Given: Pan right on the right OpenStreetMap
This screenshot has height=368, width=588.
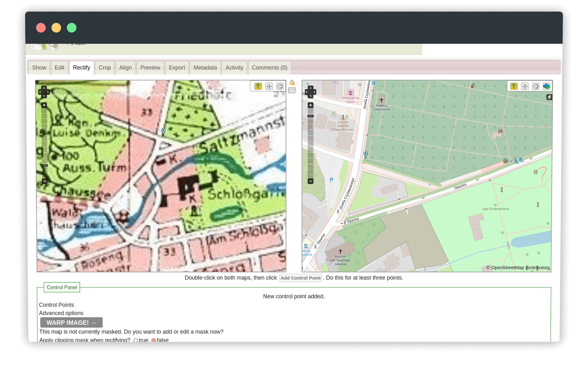Looking at the screenshot, I should (315, 92).
